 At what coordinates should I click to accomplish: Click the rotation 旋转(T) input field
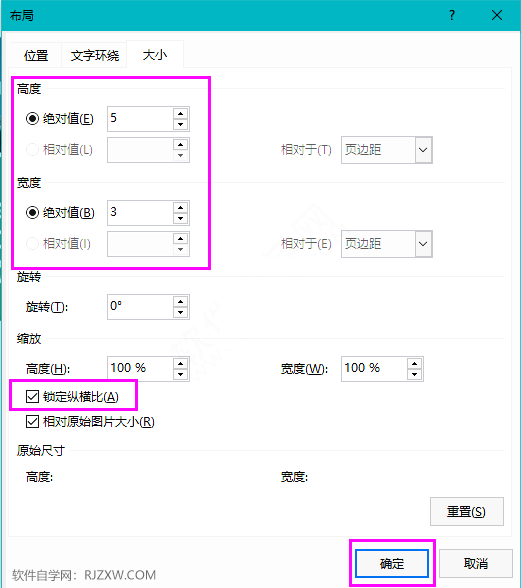[x=141, y=307]
